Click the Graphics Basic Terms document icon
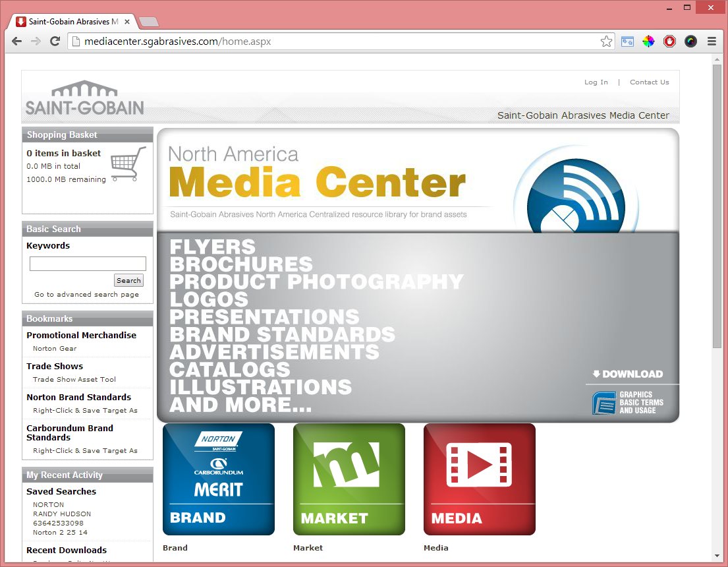Image resolution: width=728 pixels, height=567 pixels. 604,403
